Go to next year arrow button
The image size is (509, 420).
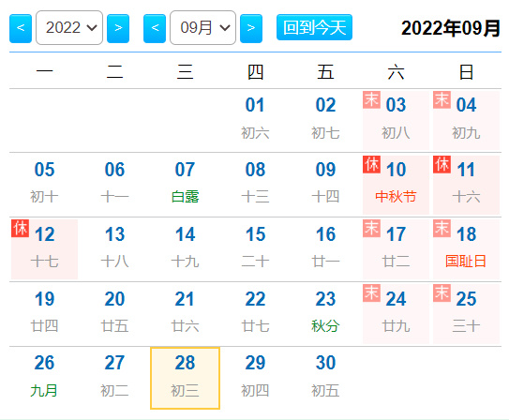click(118, 28)
